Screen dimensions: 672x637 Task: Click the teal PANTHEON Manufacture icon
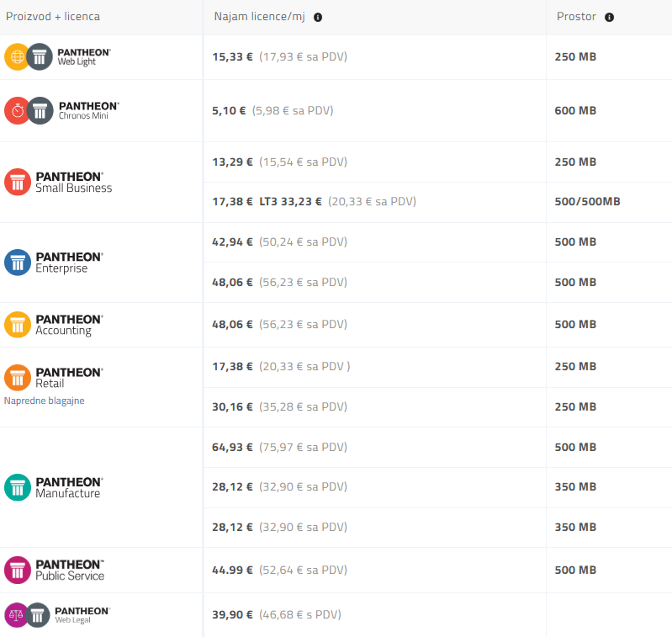click(18, 487)
